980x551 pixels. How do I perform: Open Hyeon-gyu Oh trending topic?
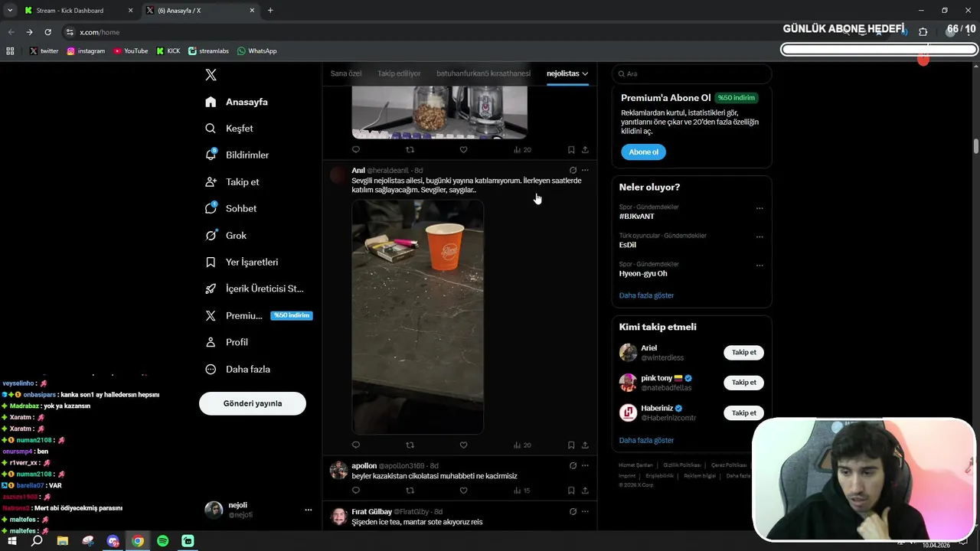tap(642, 274)
